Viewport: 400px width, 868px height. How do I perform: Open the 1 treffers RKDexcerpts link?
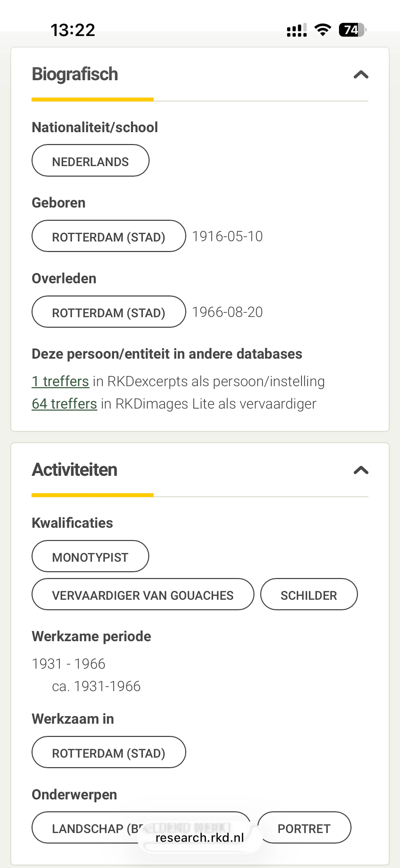click(x=60, y=381)
